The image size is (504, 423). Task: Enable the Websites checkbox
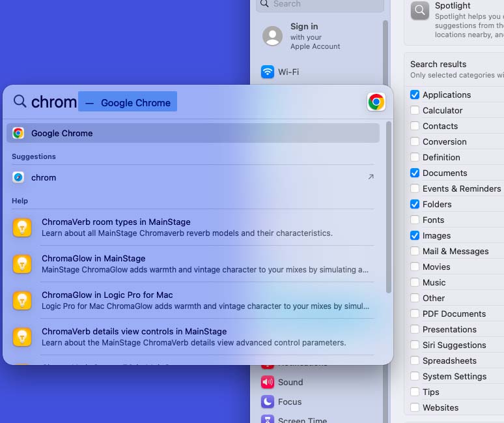(x=415, y=407)
